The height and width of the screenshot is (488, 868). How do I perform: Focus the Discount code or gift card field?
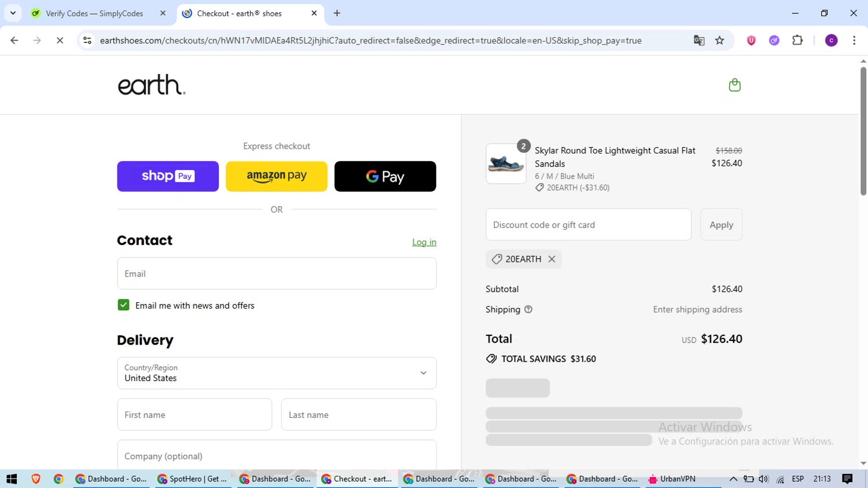[589, 225]
